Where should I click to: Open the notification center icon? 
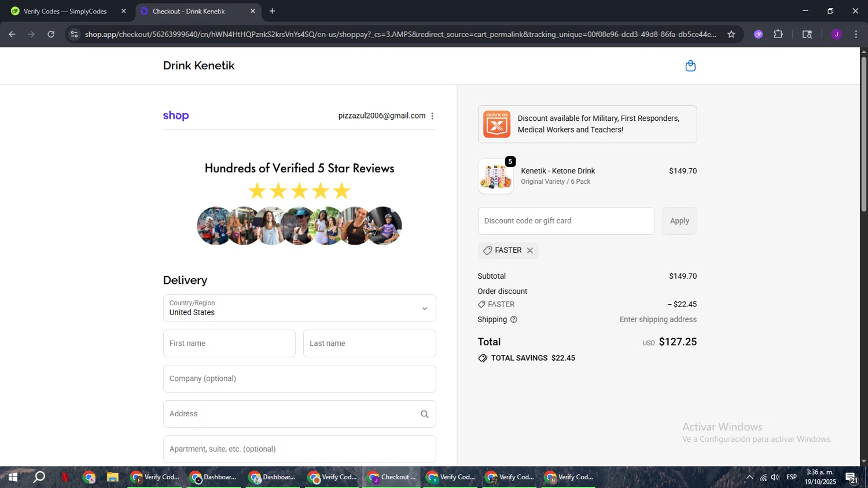point(851,478)
